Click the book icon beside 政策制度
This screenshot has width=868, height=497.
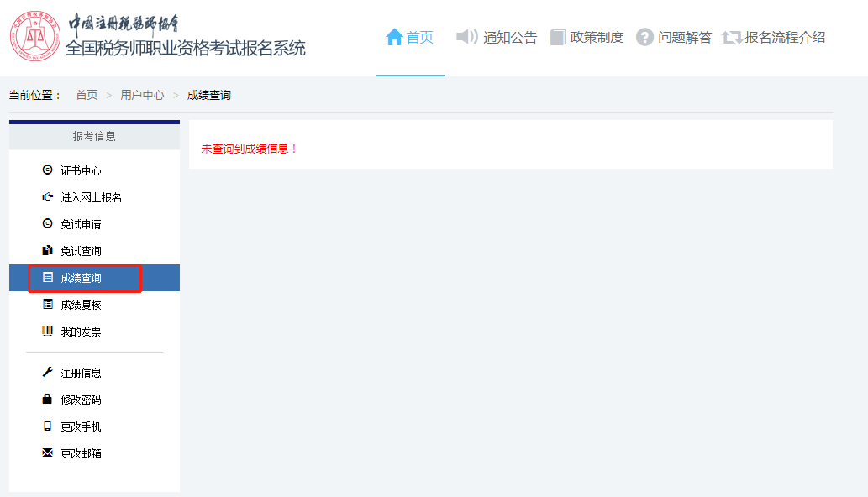(x=558, y=37)
